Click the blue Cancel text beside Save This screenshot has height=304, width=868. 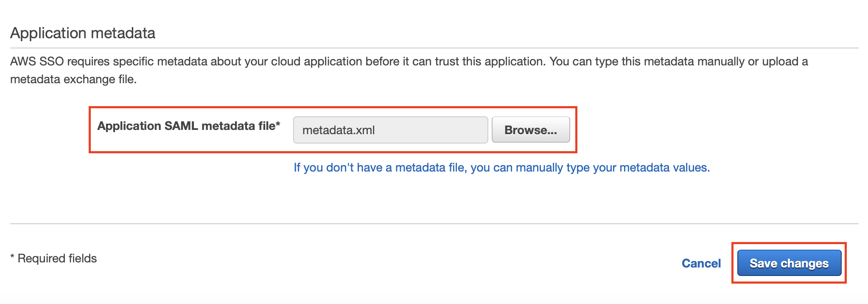click(701, 263)
